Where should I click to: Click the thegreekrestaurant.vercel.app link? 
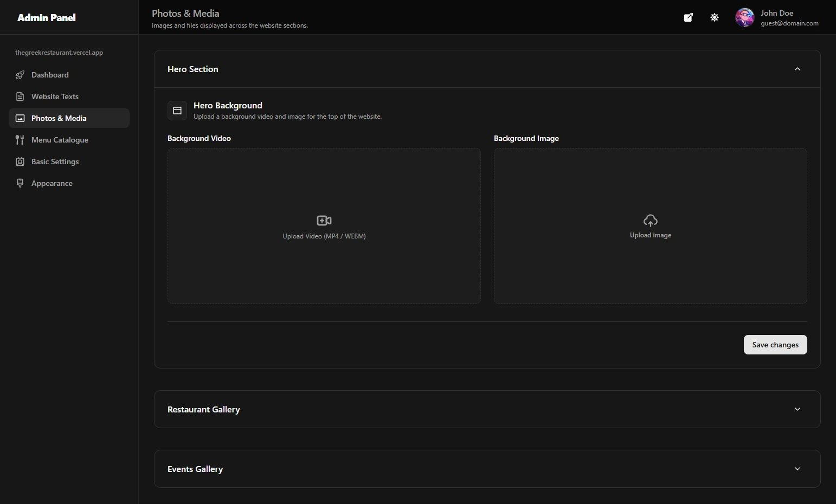(x=59, y=52)
